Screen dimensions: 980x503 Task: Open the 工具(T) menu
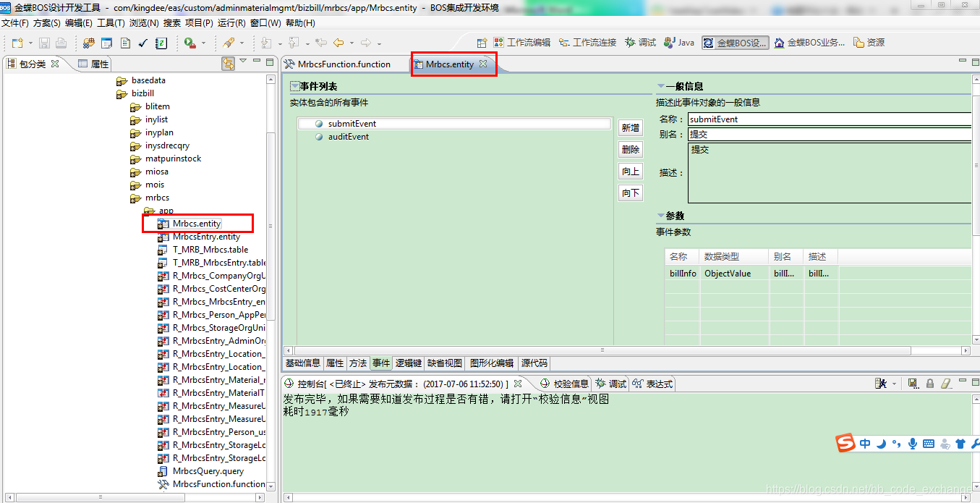111,23
